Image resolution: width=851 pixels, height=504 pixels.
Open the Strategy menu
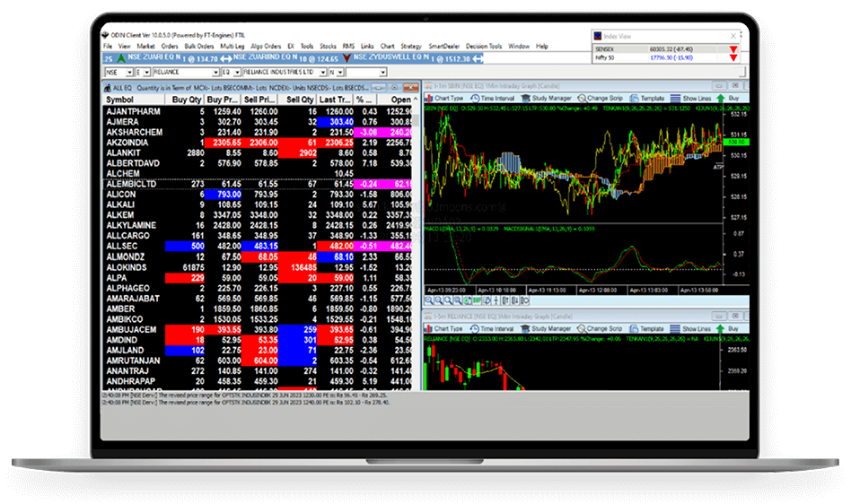pos(411,47)
